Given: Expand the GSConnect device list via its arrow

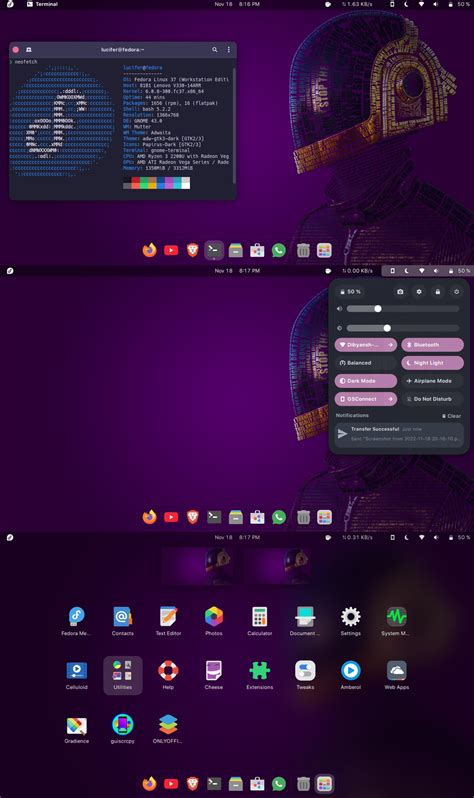Looking at the screenshot, I should click(x=391, y=399).
